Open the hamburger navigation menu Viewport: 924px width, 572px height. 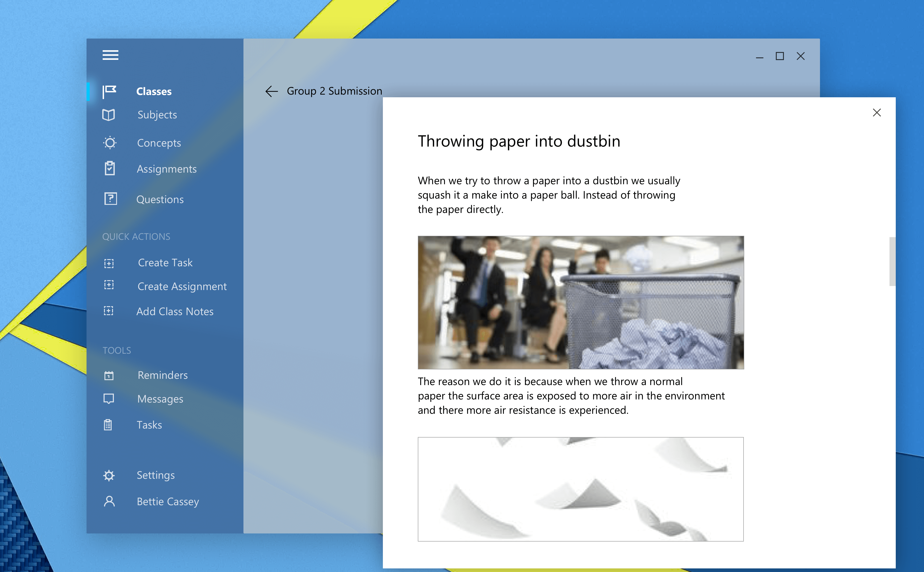click(110, 55)
